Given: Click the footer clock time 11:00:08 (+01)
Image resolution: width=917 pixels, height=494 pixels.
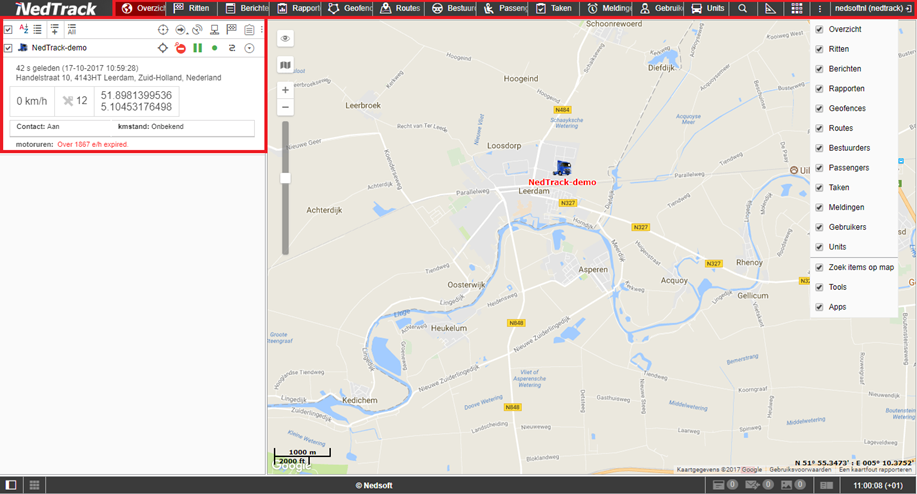Looking at the screenshot, I should click(878, 485).
